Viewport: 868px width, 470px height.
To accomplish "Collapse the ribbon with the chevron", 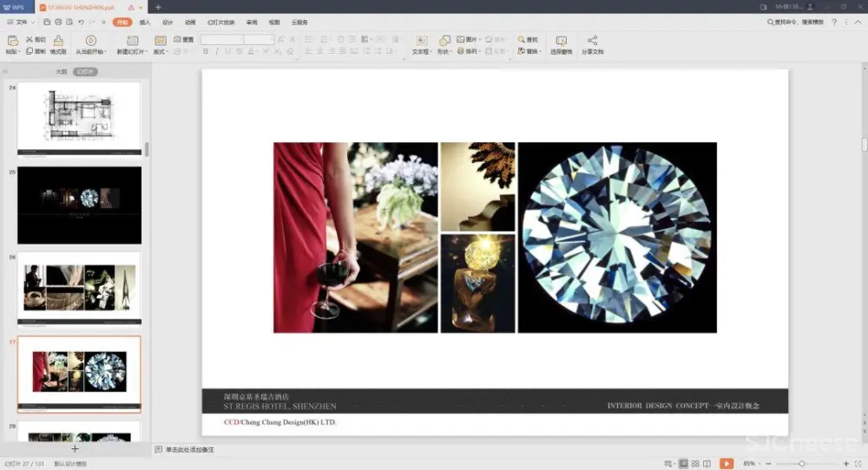I will coord(858,22).
